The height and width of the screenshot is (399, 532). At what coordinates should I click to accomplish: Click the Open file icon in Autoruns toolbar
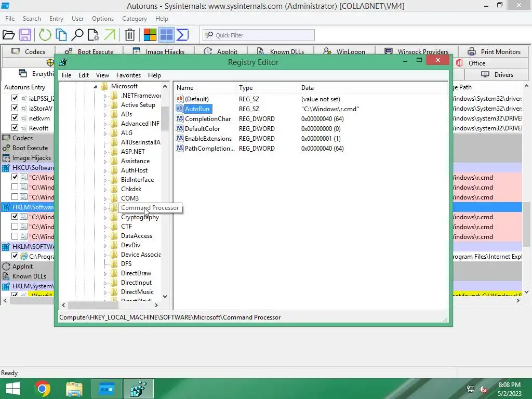point(8,35)
